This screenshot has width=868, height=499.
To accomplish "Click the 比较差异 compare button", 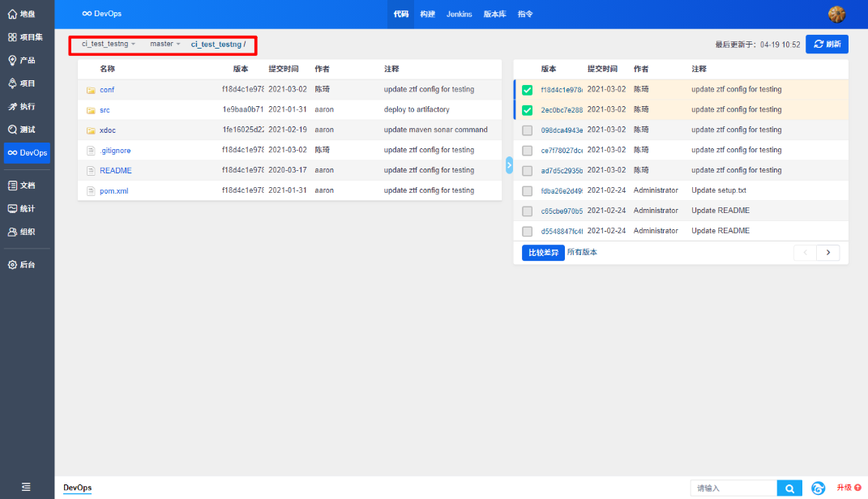I will tap(543, 253).
